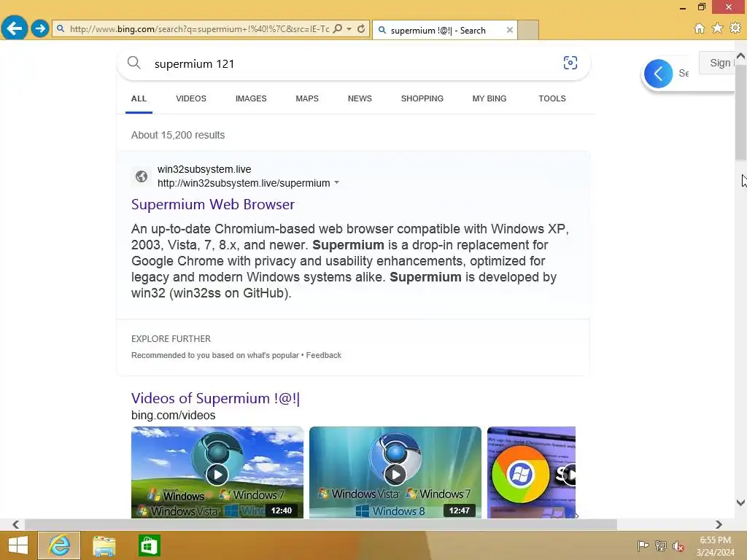
Task: Switch to the NEWS tab
Action: 360,98
